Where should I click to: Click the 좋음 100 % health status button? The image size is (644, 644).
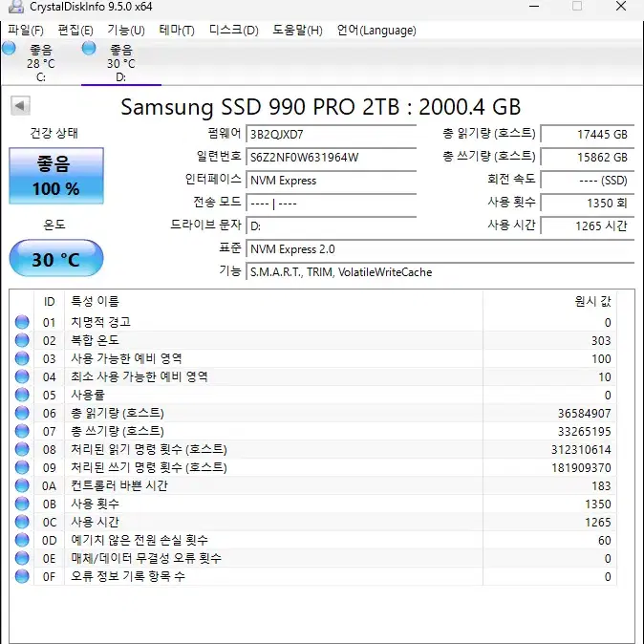[x=56, y=176]
